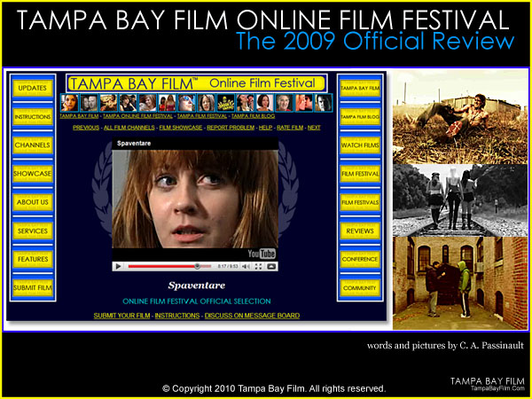The width and height of the screenshot is (532, 399).
Task: Open the FILM FESTIVAL right sidebar button
Action: pyautogui.click(x=360, y=174)
